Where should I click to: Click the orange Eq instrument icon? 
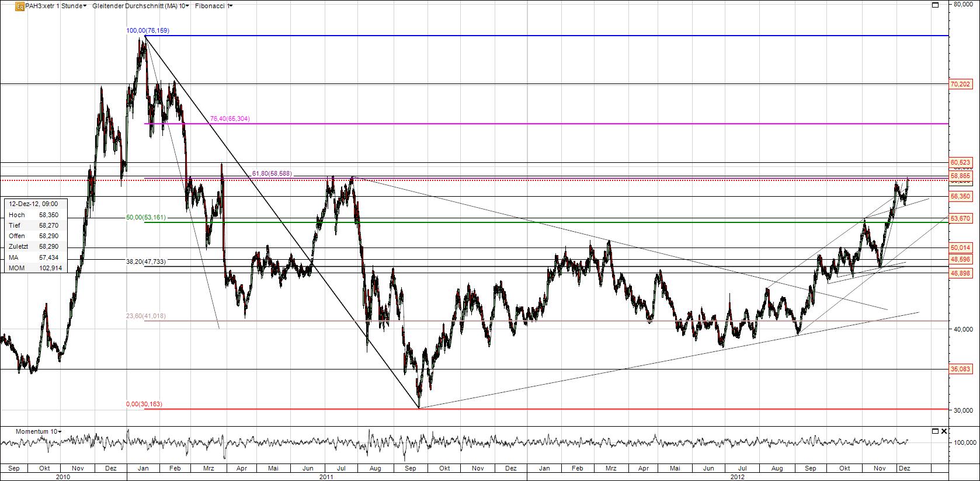(19, 6)
